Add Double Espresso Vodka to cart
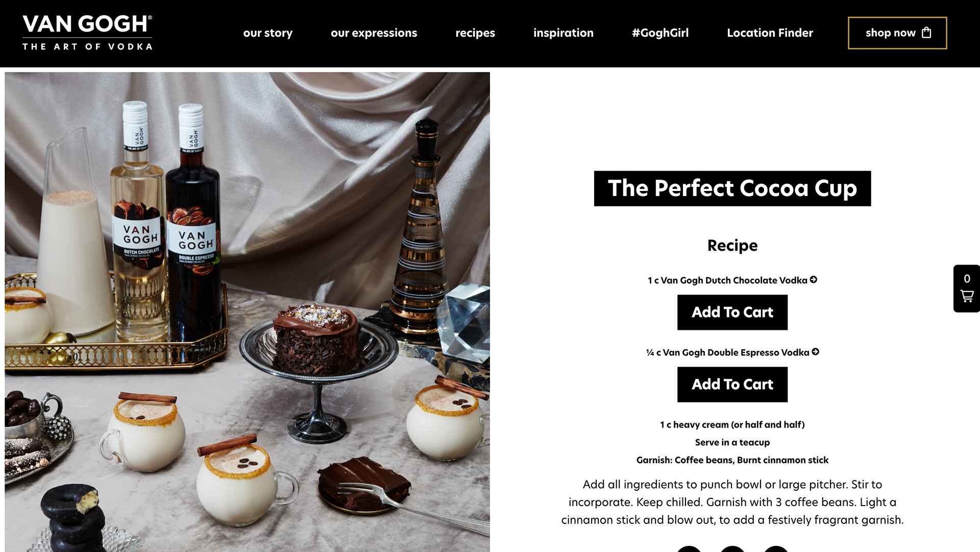 coord(732,384)
